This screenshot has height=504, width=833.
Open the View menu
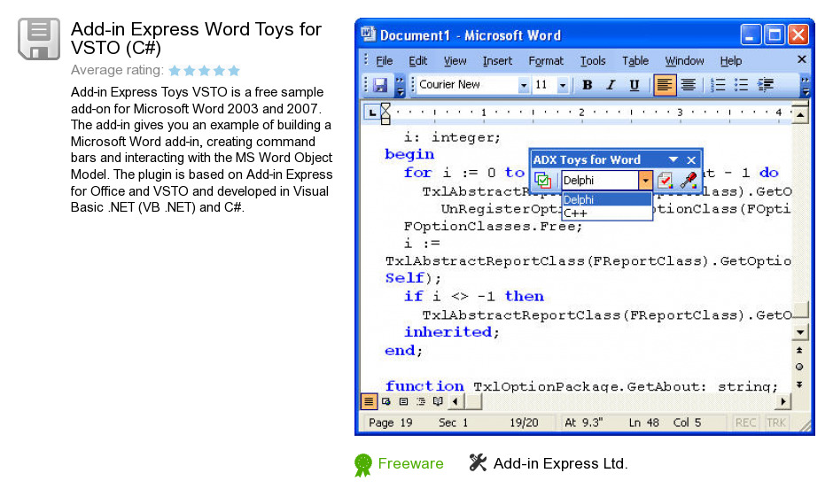[455, 61]
